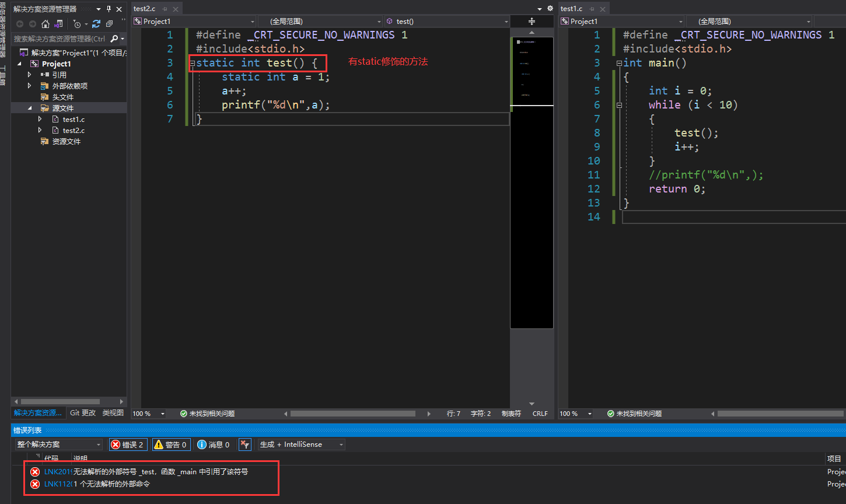Screen dimensions: 846x504
Task: Click the clear error list filter icon
Action: [245, 444]
